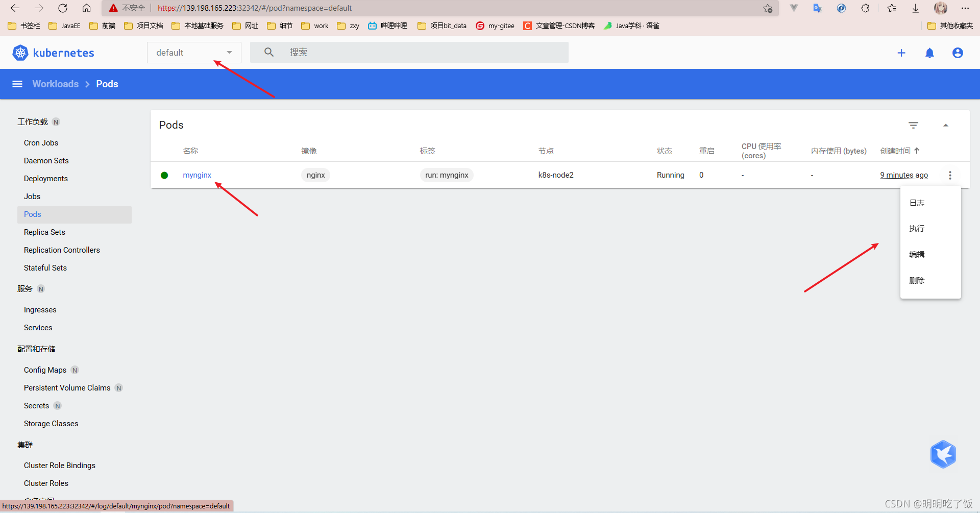Sort by creation time arrow
Viewport: 980px width, 513px height.
[x=917, y=151]
